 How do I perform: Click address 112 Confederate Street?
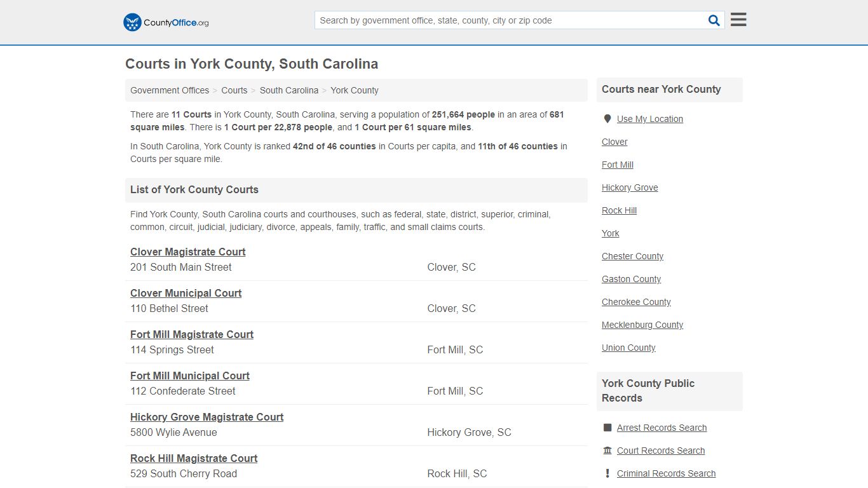click(183, 391)
